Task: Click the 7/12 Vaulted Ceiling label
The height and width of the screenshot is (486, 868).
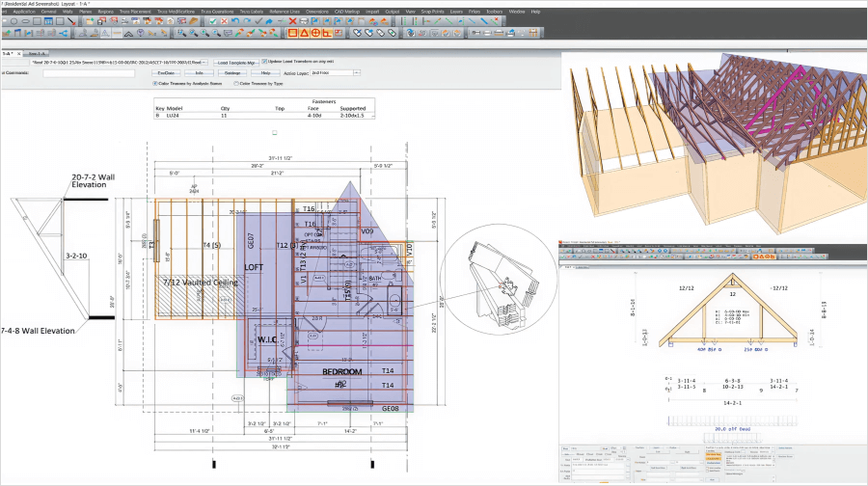Action: pyautogui.click(x=201, y=283)
